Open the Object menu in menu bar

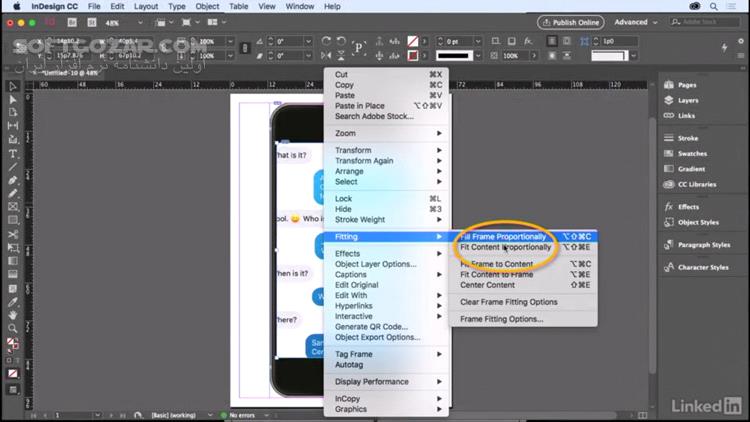[x=207, y=6]
